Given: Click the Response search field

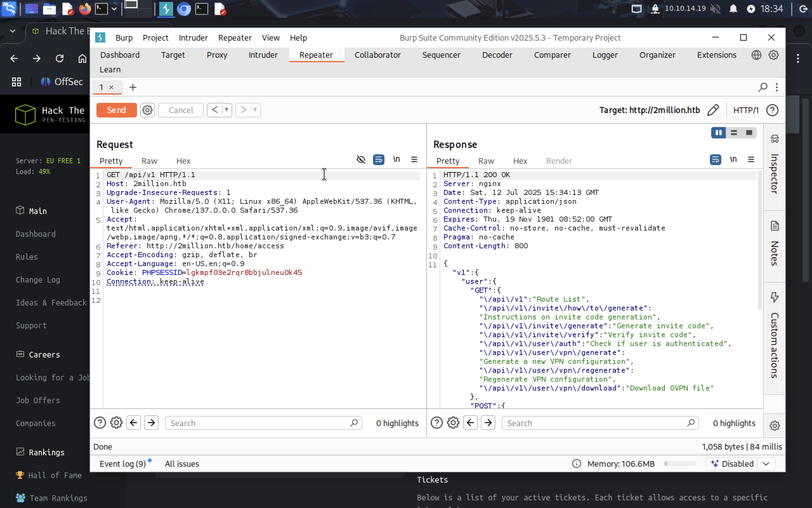Looking at the screenshot, I should [600, 423].
